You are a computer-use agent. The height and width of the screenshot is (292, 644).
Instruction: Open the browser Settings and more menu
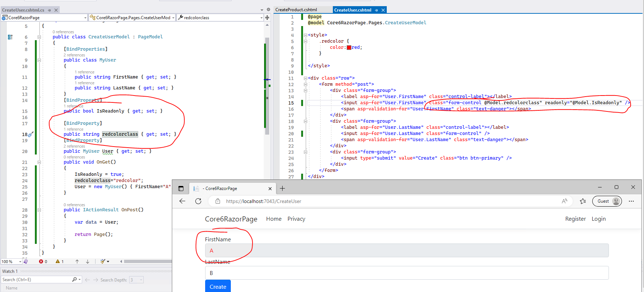click(631, 201)
